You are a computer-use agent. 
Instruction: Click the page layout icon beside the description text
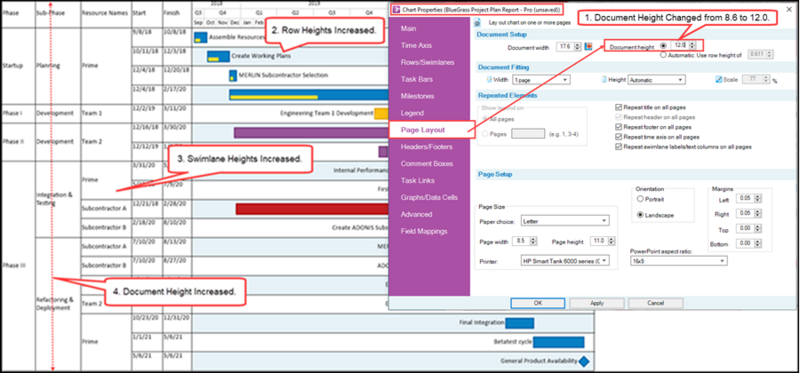coord(478,23)
